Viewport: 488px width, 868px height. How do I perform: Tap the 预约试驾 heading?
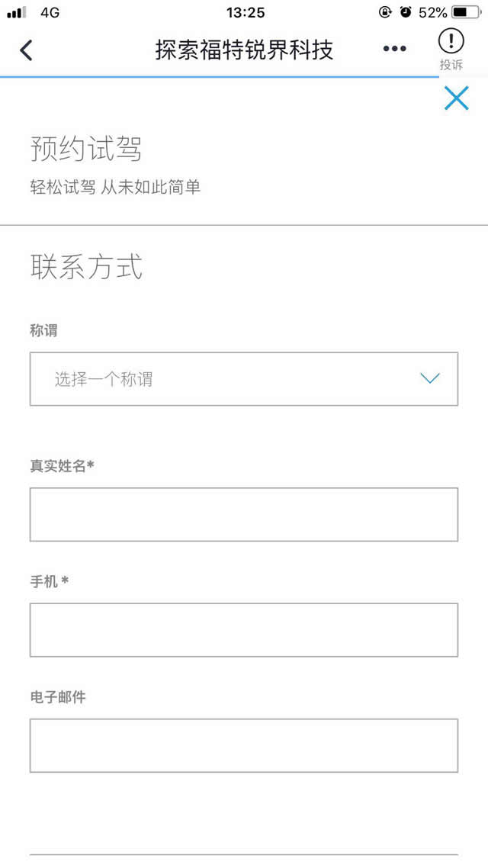coord(86,149)
